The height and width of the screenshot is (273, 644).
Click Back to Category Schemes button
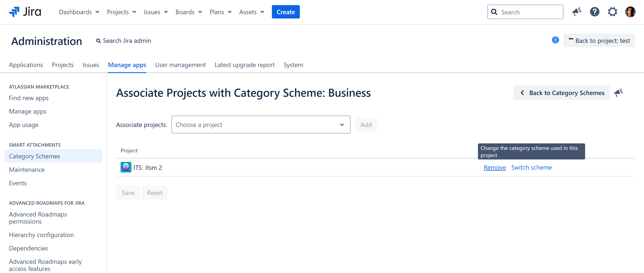[x=561, y=93]
